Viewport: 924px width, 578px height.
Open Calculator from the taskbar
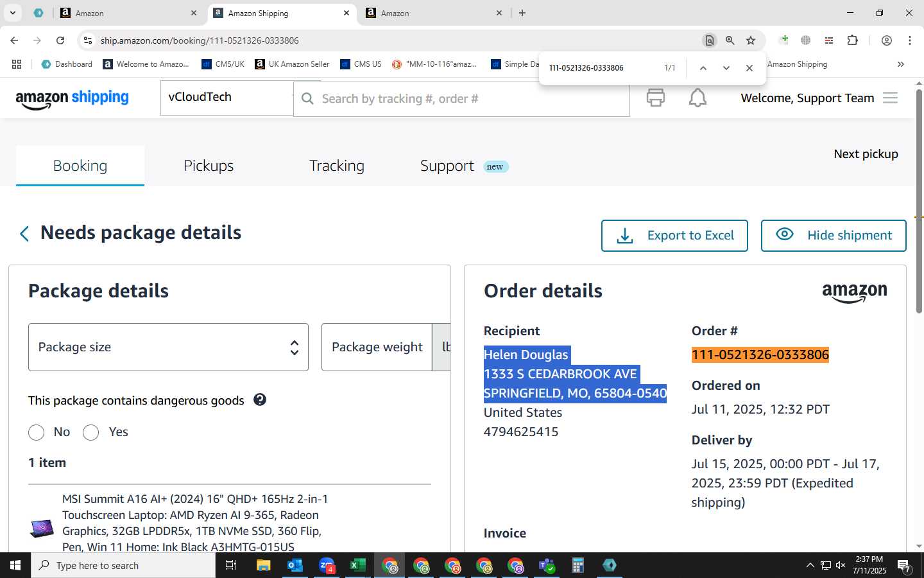pyautogui.click(x=578, y=565)
